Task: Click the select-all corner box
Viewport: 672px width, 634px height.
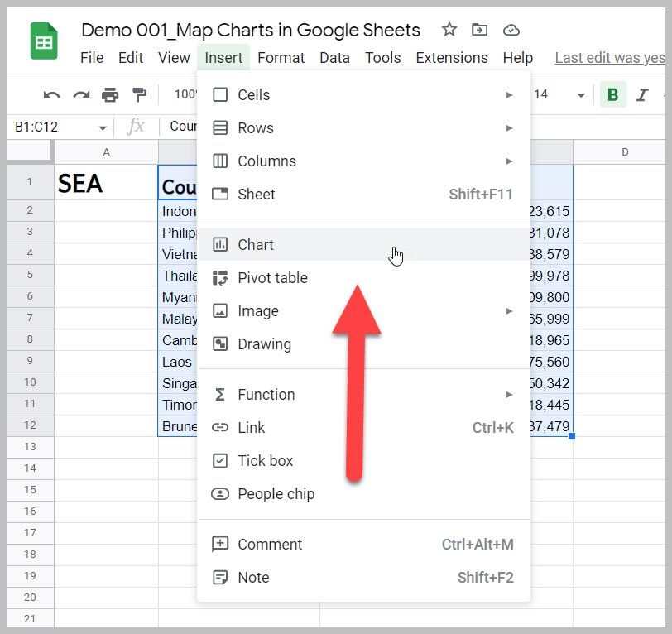Action: 30,152
